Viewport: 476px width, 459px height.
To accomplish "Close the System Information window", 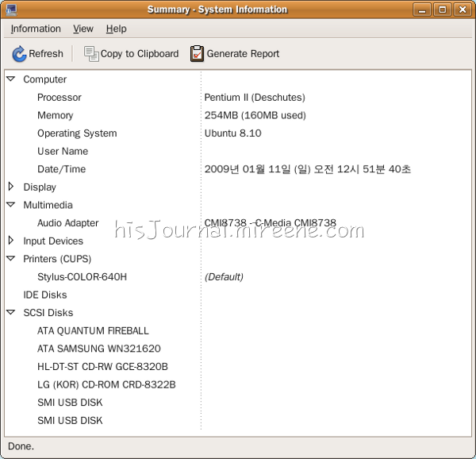I will 463,10.
